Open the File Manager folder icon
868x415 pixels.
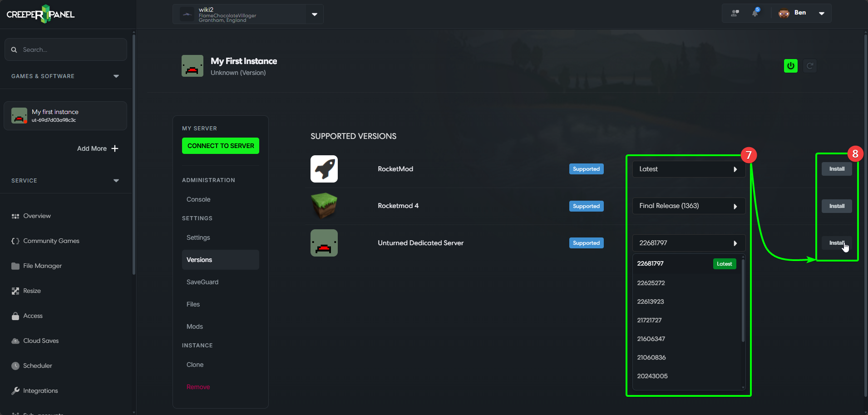pos(15,266)
